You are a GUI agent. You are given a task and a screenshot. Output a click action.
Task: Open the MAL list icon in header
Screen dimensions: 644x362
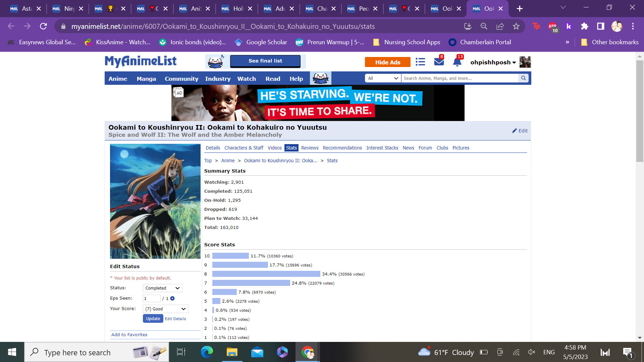[x=420, y=62]
